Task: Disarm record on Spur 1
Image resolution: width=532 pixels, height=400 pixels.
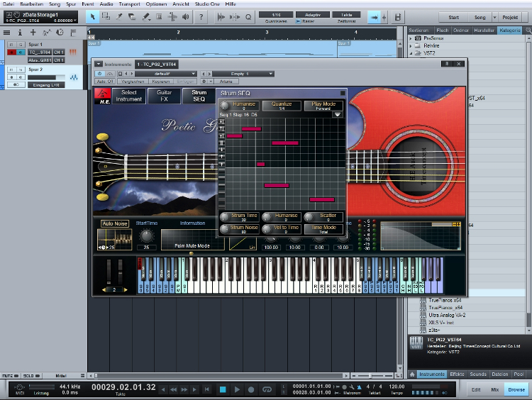Action: point(11,52)
